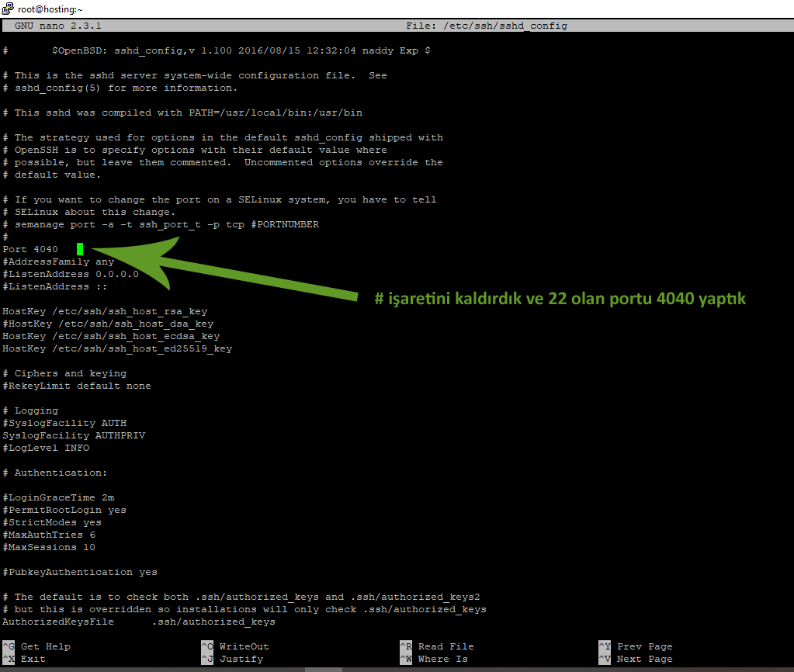Click the AuthorizedKeysFile line
Screen dimensions: 794x672
click(x=138, y=622)
